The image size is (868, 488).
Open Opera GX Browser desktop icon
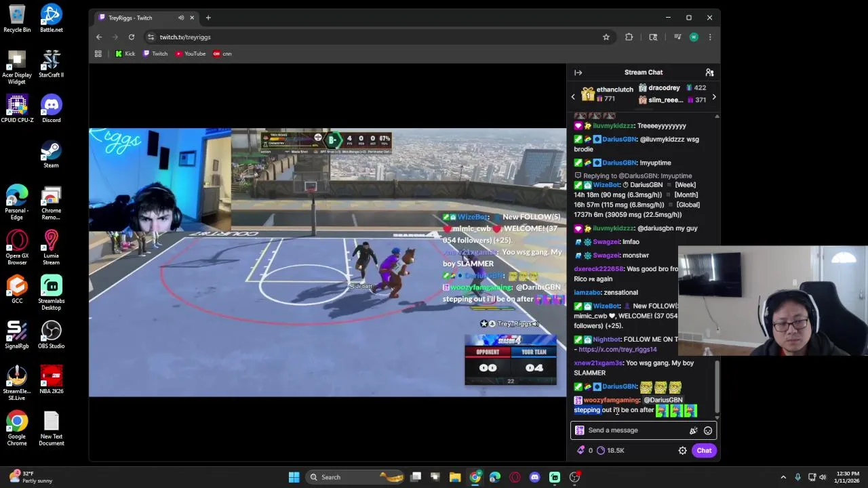click(17, 248)
